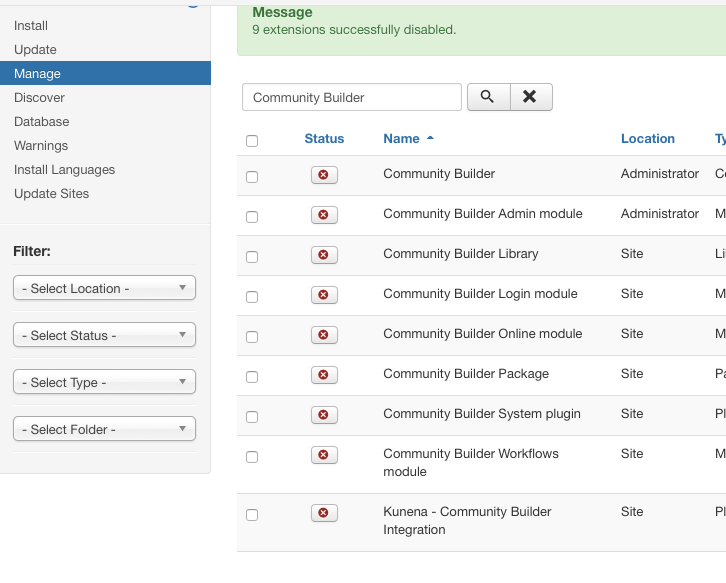This screenshot has width=726, height=583.
Task: Select Community Builder Workflows module checkbox
Action: point(252,457)
